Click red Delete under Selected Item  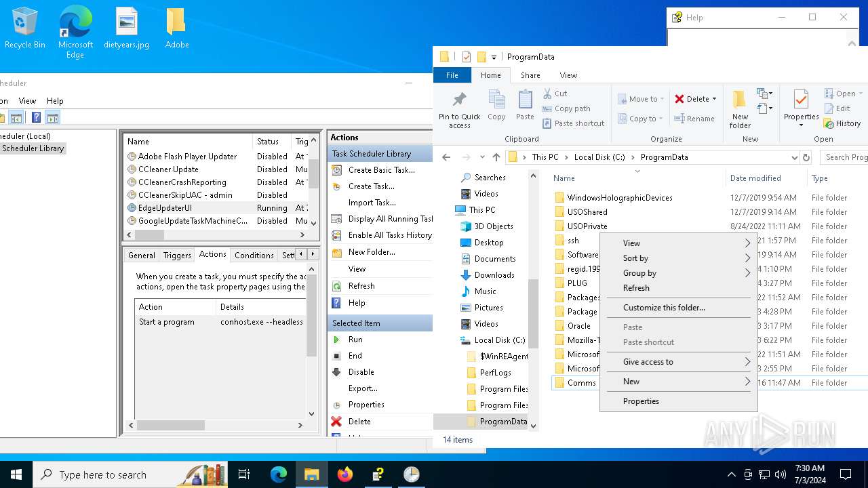[x=359, y=422]
